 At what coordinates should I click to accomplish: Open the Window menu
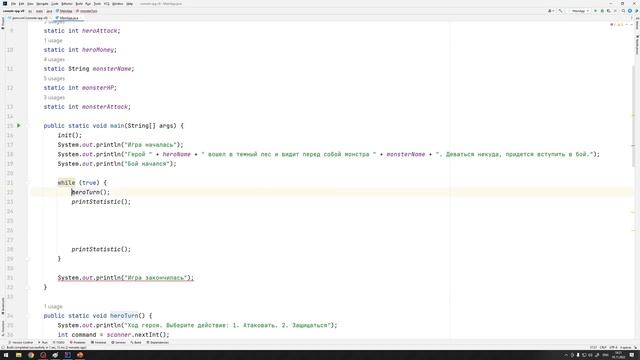point(118,4)
